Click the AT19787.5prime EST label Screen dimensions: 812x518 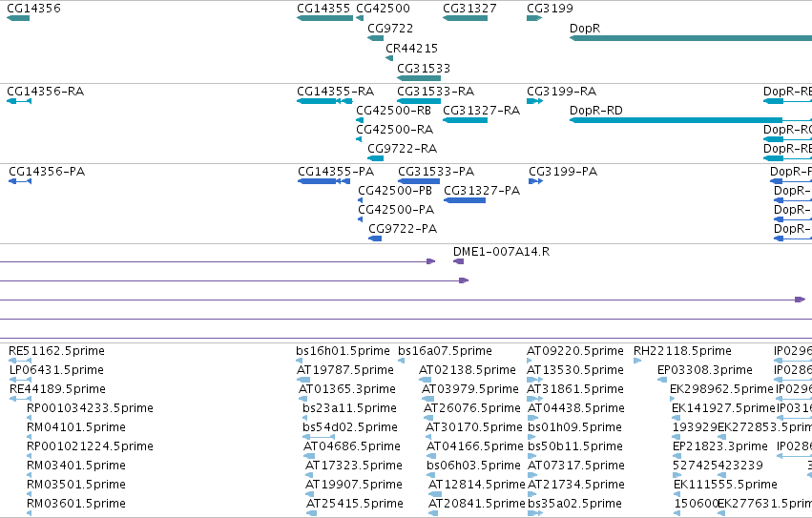click(345, 370)
